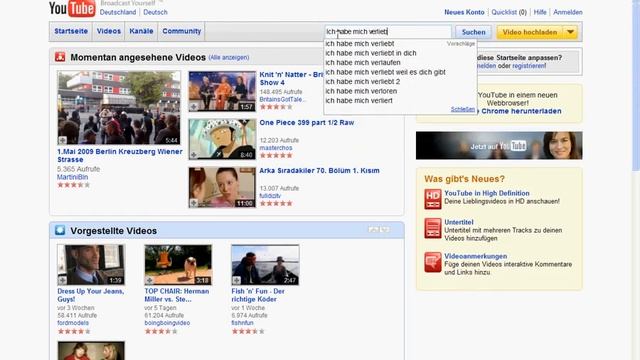
Task: Click the 'Jetzt auf YouTube' banner
Action: click(x=499, y=145)
